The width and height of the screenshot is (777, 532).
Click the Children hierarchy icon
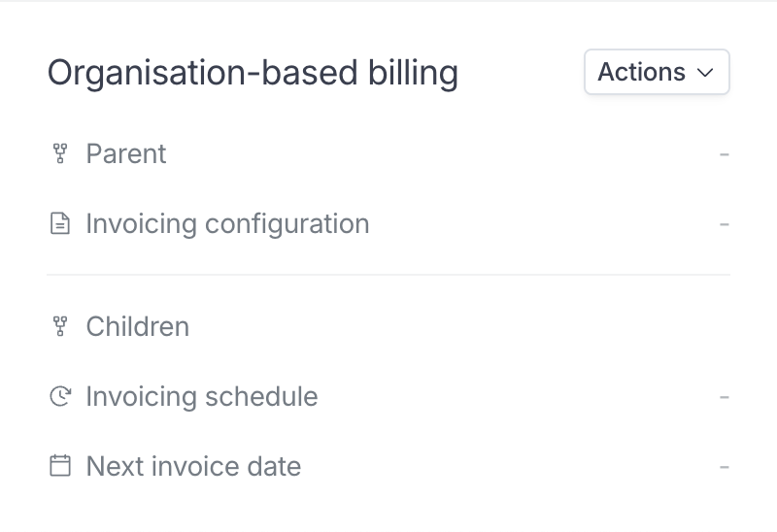coord(60,326)
